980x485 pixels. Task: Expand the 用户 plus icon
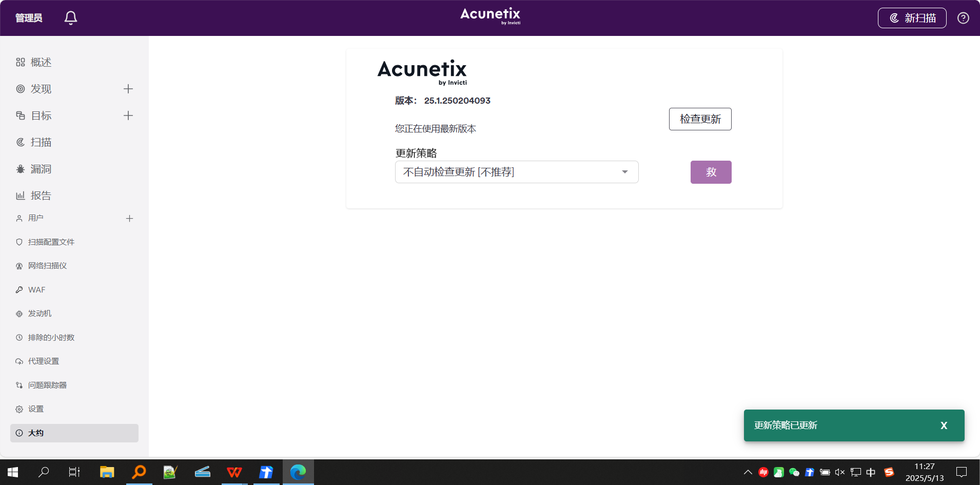(x=129, y=218)
